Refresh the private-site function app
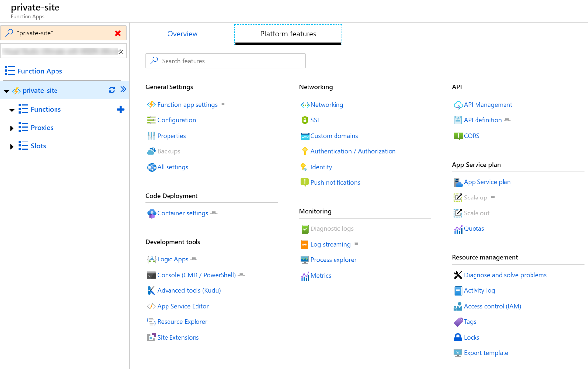 [112, 90]
